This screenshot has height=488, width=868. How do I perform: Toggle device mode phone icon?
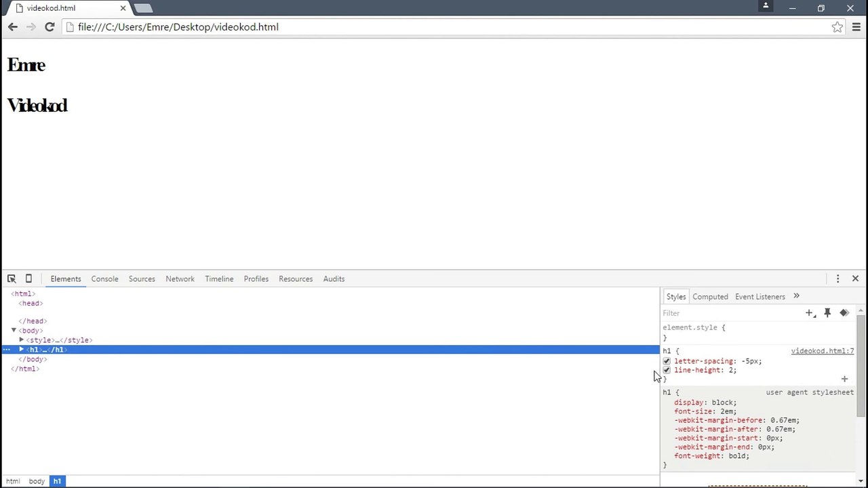click(28, 279)
